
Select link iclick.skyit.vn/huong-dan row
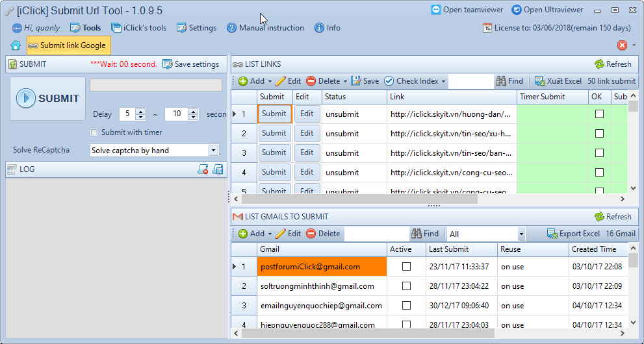(452, 114)
